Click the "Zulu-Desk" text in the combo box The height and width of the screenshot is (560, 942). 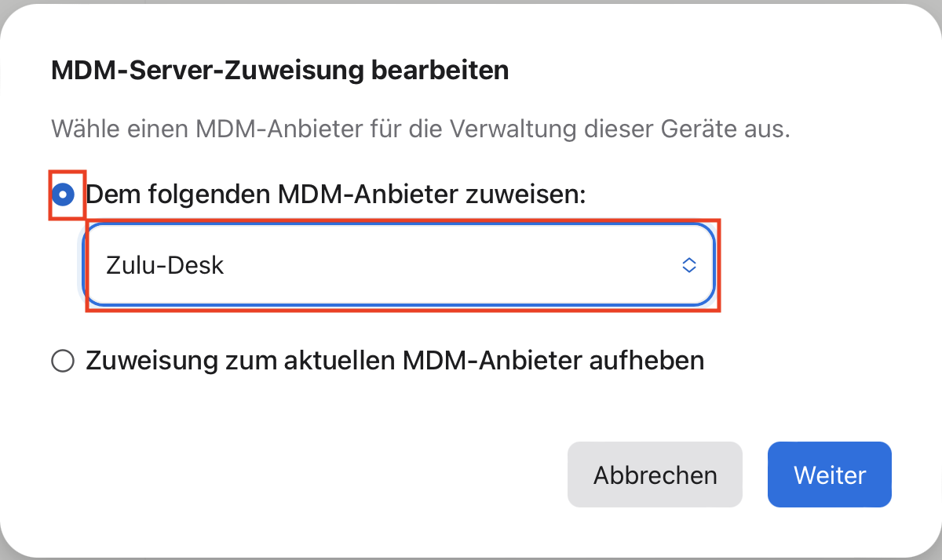click(x=166, y=265)
